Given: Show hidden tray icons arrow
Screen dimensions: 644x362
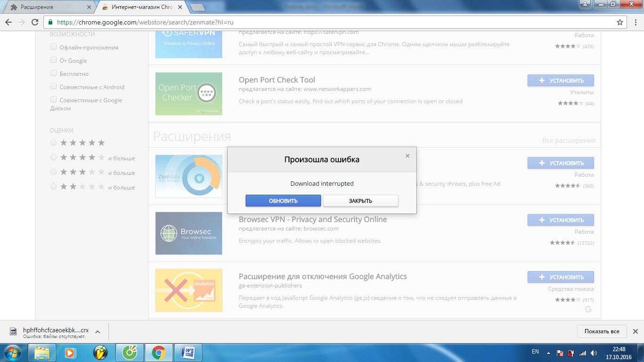Looking at the screenshot, I should coord(548,353).
